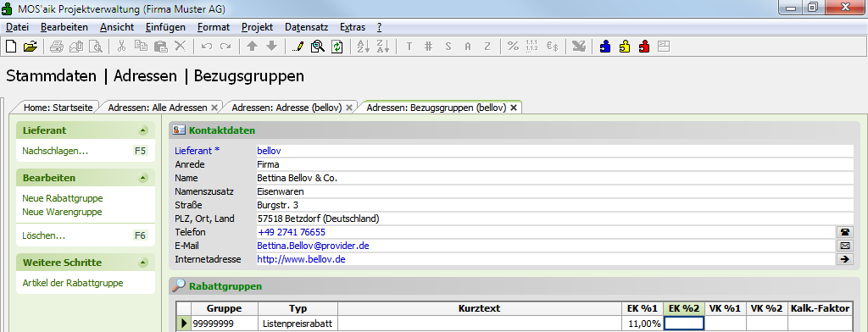This screenshot has width=868, height=332.
Task: Switch to Home: Startseite tab
Action: (58, 108)
